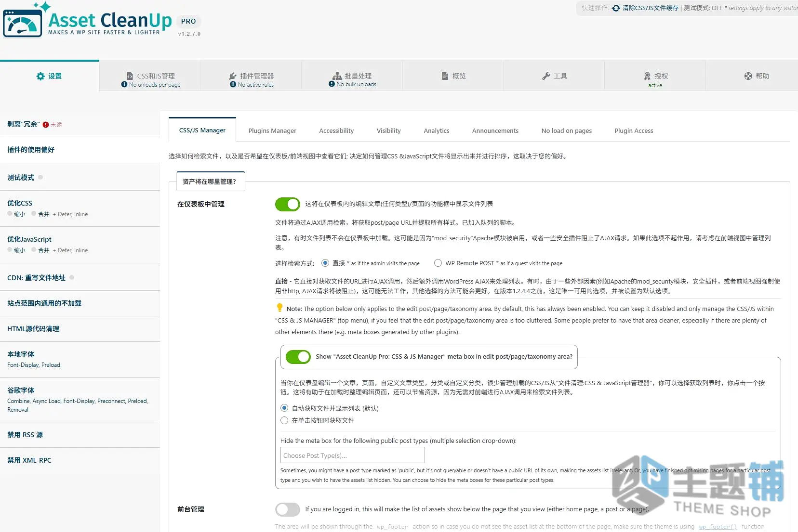Screen dimensions: 798x532
Task: Click the red unread alert icon next to 剥离"冗余"
Action: coord(46,125)
